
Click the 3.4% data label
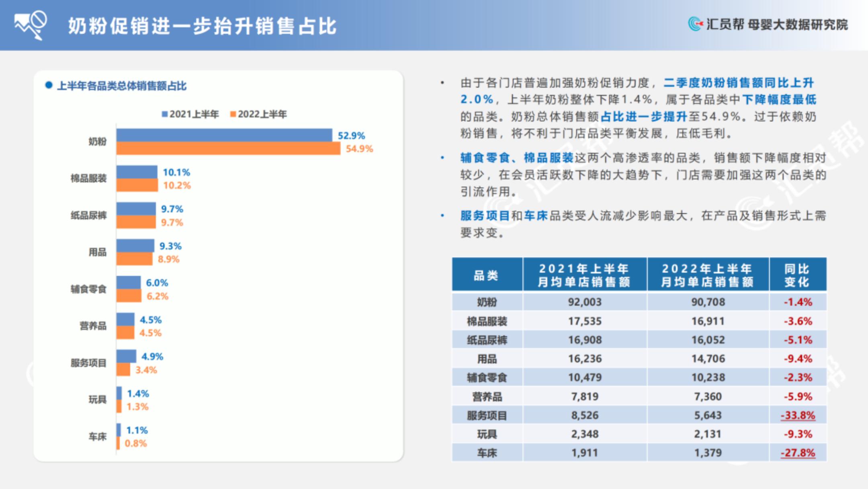coord(146,370)
